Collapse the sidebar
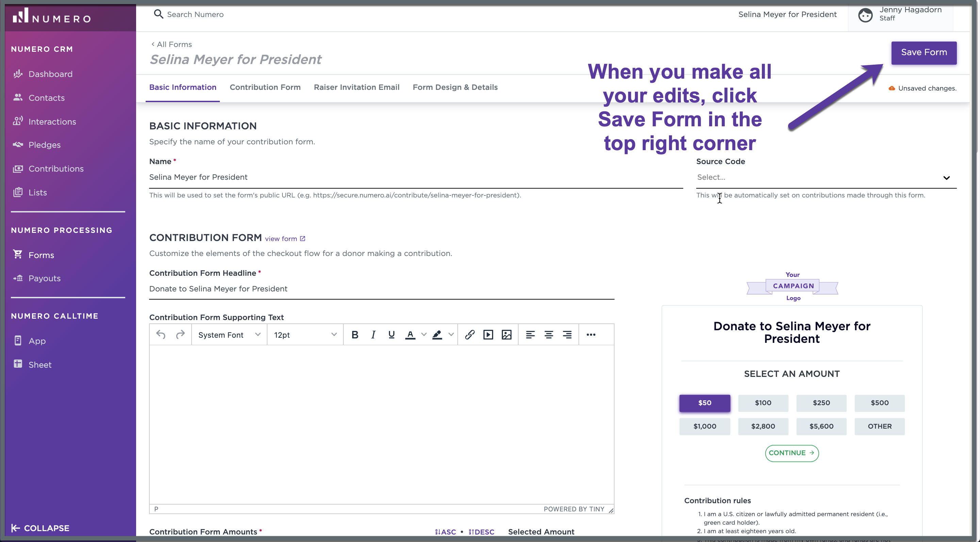980x542 pixels. point(40,528)
